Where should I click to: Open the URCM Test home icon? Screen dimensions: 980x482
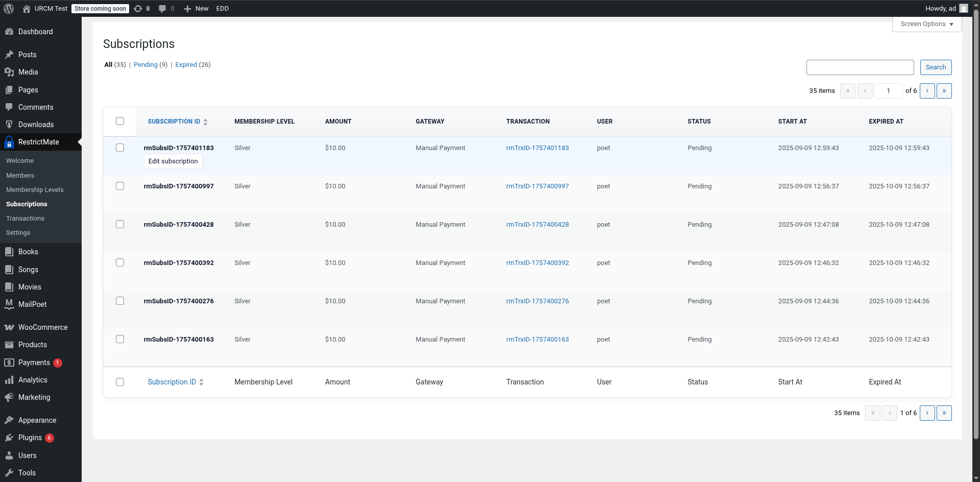coord(27,9)
